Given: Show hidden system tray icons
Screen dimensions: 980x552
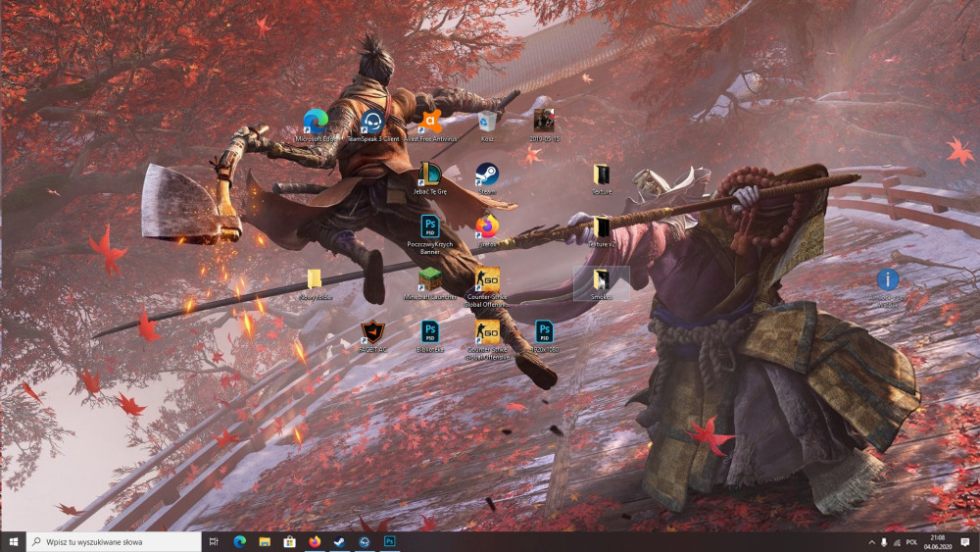Looking at the screenshot, I should (x=871, y=542).
